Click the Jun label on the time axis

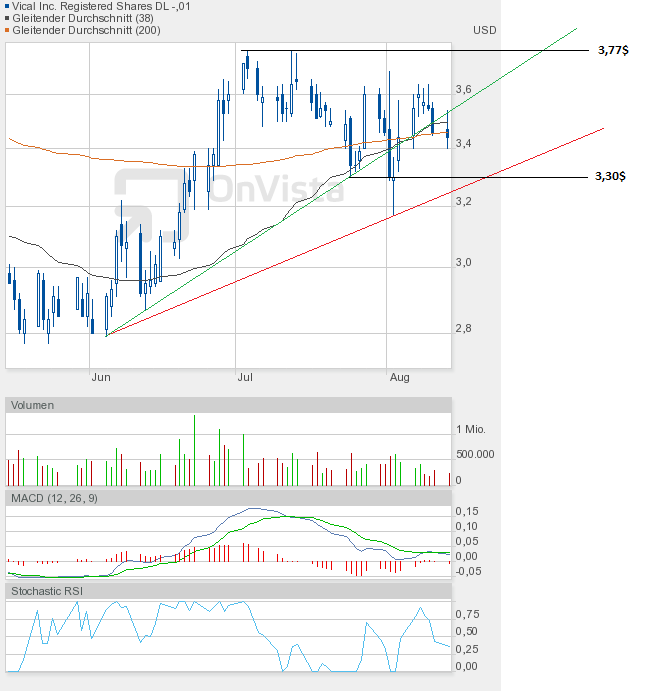pyautogui.click(x=101, y=377)
